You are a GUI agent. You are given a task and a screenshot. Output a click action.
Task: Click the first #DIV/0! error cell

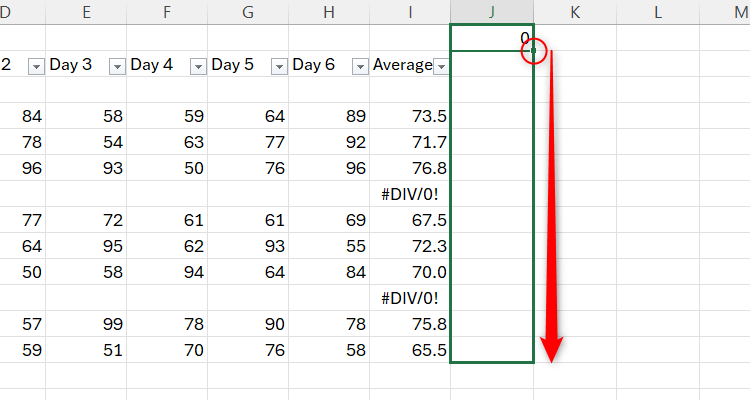pyautogui.click(x=410, y=194)
